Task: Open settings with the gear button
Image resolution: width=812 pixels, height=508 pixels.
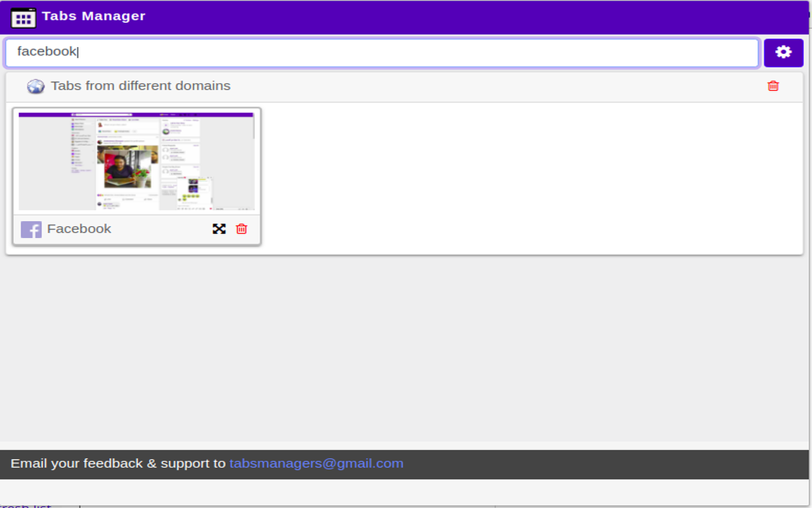Action: click(783, 53)
